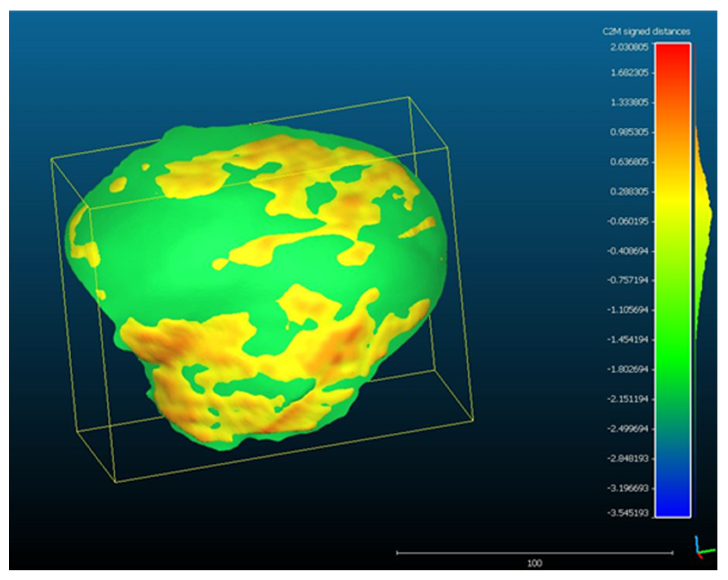Click the 0.985305 scale tick label
This screenshot has height=580, width=728.
click(x=629, y=132)
